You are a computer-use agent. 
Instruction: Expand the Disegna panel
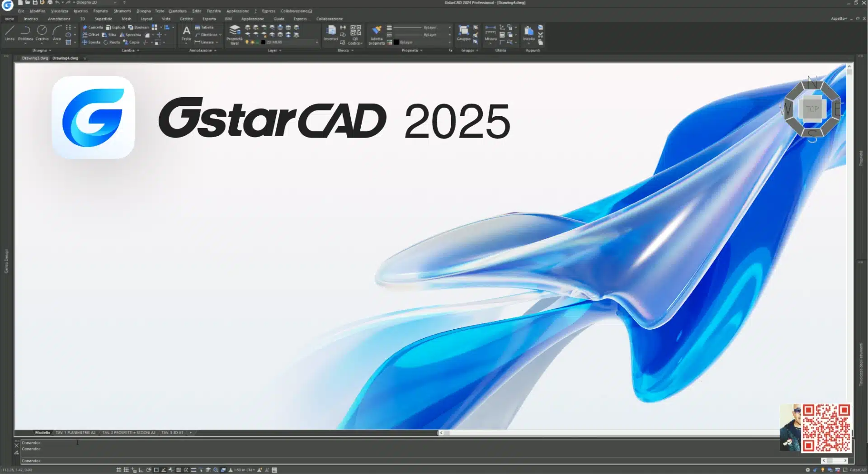pyautogui.click(x=42, y=50)
